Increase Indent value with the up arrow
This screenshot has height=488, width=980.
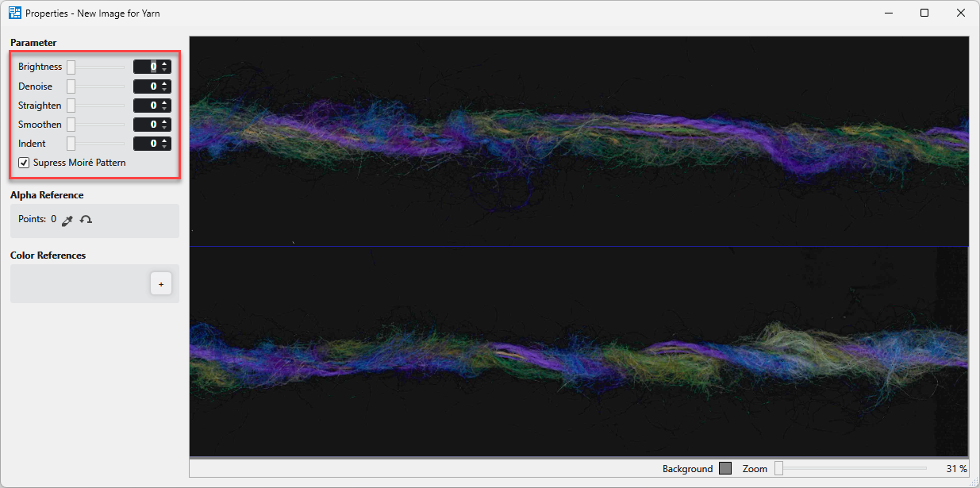pyautogui.click(x=164, y=140)
